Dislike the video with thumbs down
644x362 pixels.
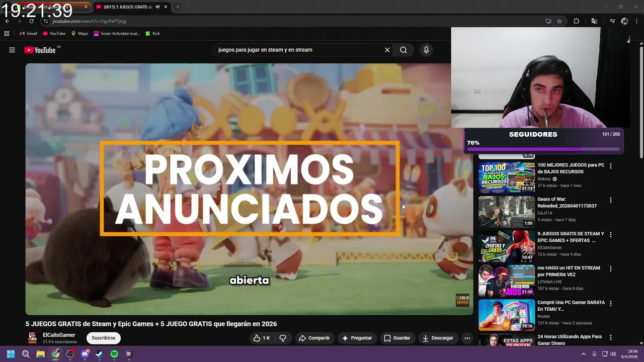coord(283,338)
